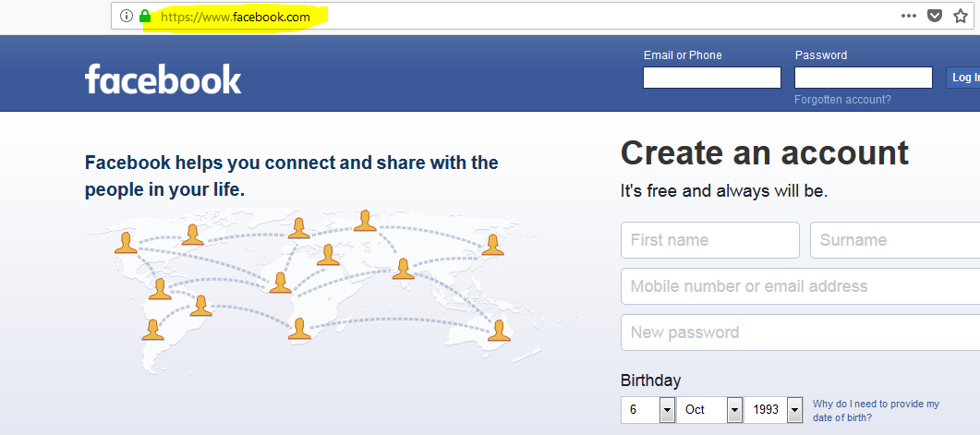Select the First name field

(709, 240)
